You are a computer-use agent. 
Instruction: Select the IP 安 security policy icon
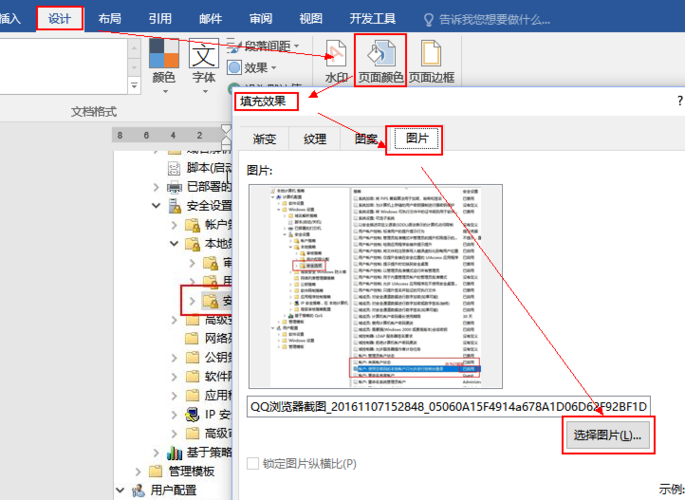point(192,414)
